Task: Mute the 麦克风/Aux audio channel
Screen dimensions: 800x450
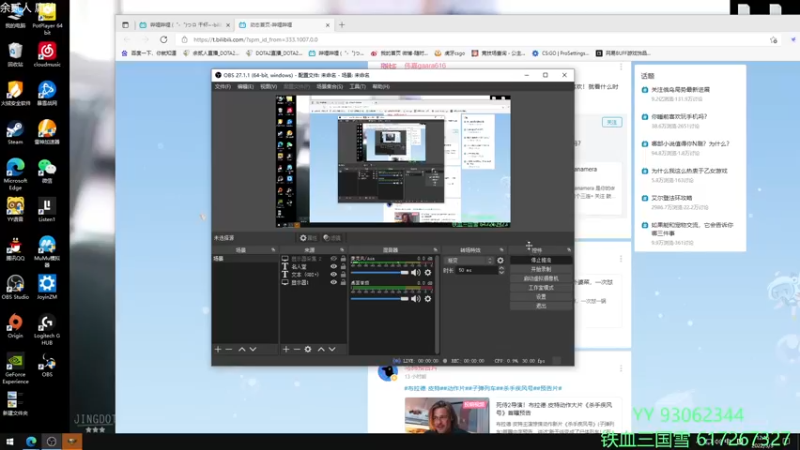Action: point(416,272)
